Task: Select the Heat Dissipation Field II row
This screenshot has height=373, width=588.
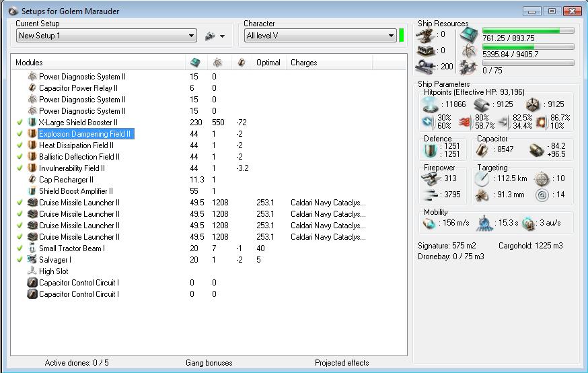Action: [x=209, y=145]
